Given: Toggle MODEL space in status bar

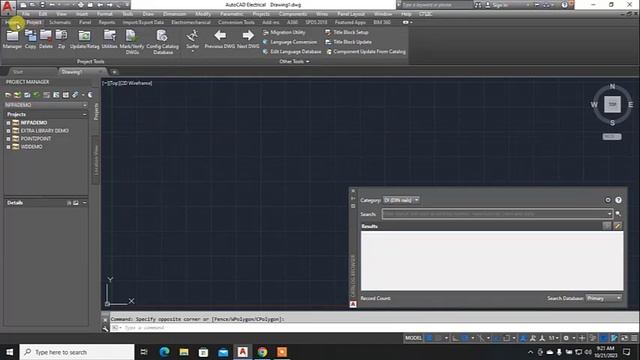Looking at the screenshot, I should coord(413,338).
